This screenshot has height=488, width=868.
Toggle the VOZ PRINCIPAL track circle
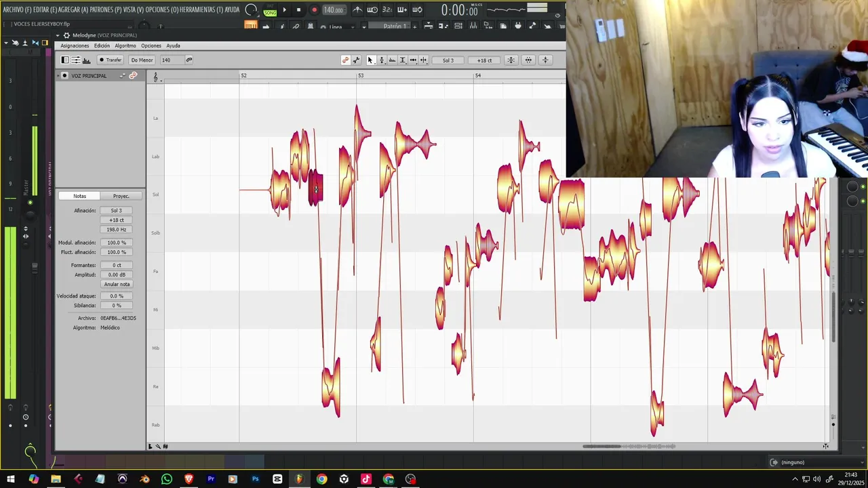tap(64, 75)
